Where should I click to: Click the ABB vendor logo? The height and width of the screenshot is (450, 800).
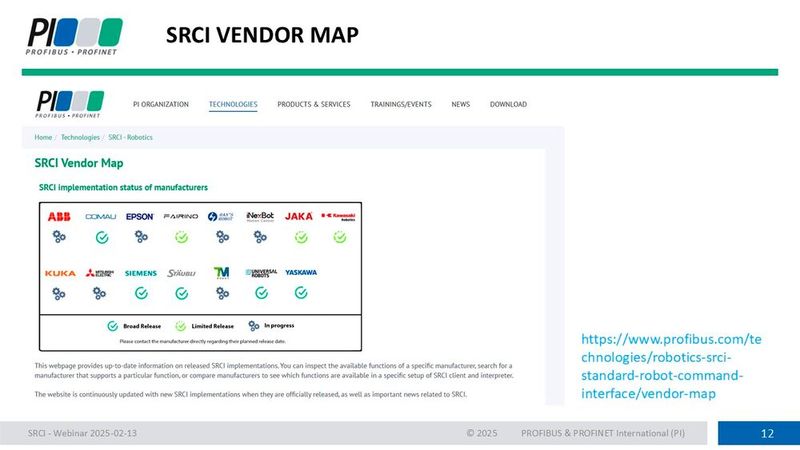[x=59, y=217]
